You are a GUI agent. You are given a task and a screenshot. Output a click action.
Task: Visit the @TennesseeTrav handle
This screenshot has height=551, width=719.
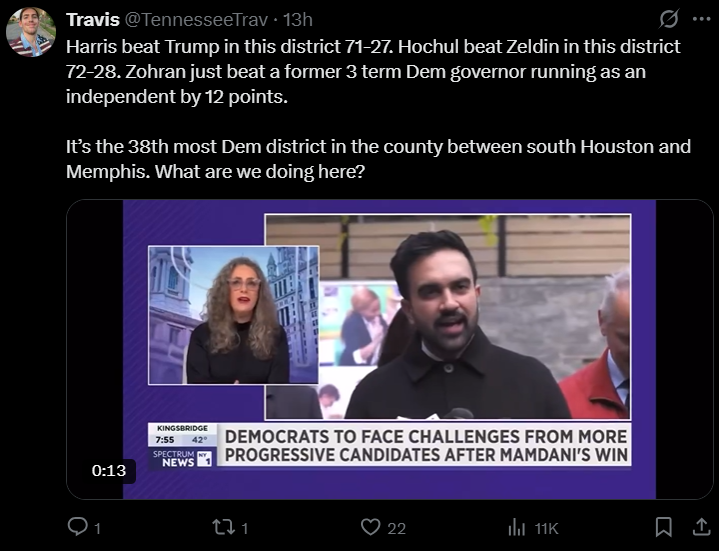(x=196, y=20)
